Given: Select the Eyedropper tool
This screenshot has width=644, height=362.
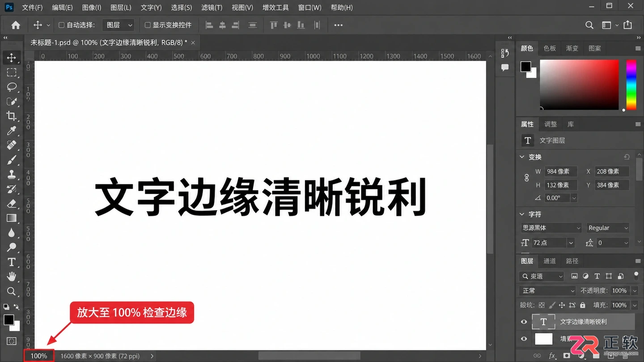Looking at the screenshot, I should point(12,130).
